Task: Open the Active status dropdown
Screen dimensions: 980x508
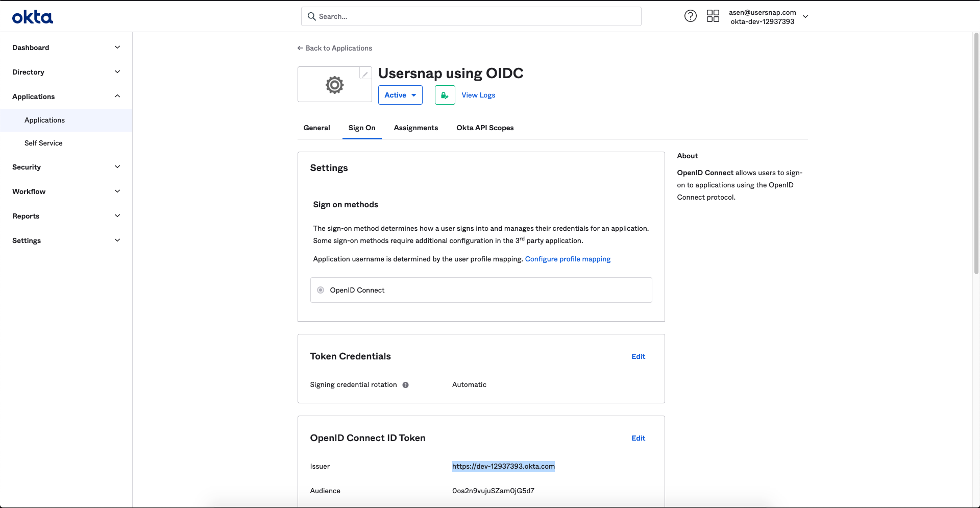Action: click(400, 95)
